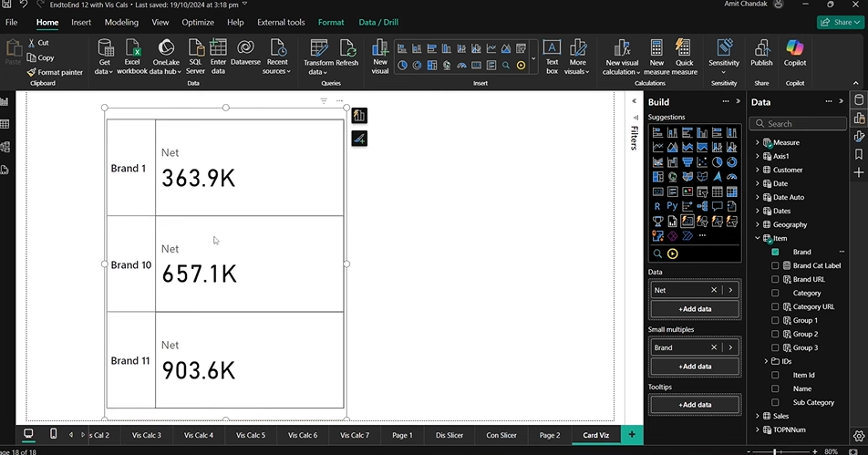Click +Add data under Data

click(696, 309)
